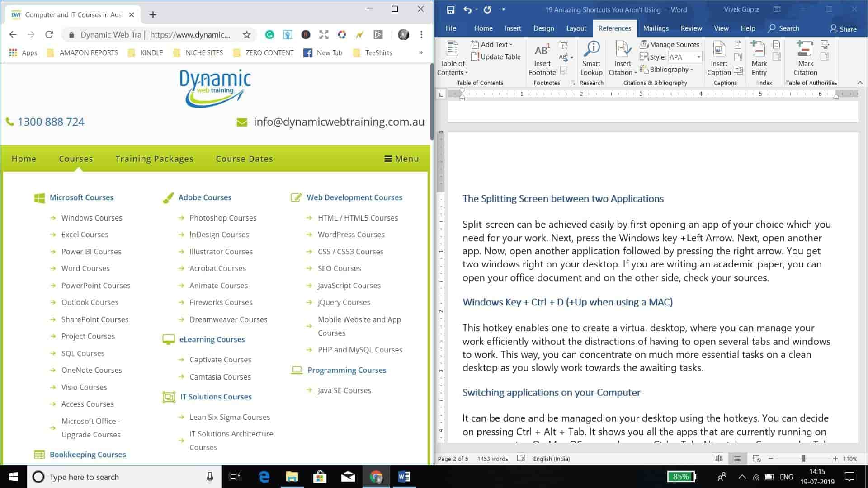Switch to the Mailings ribbon tab

[656, 28]
